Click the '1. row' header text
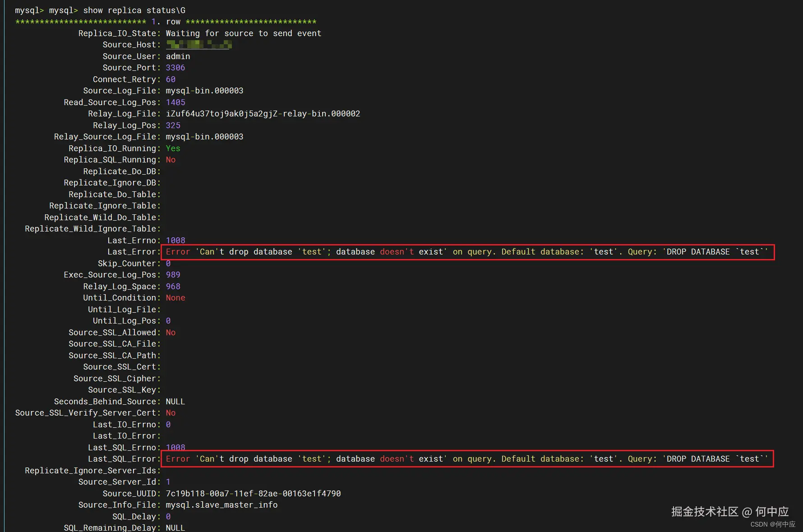Screen dimensions: 803x532 (166, 22)
